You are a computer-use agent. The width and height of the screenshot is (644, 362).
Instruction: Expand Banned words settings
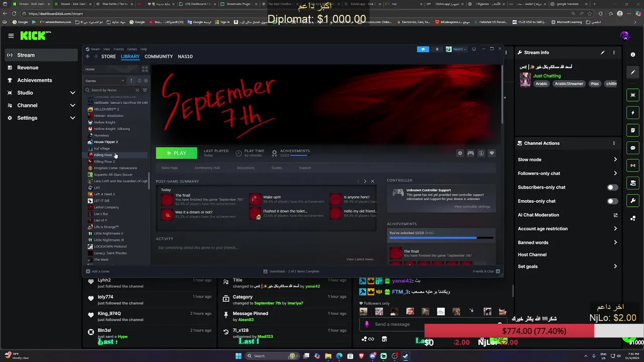pyautogui.click(x=615, y=242)
